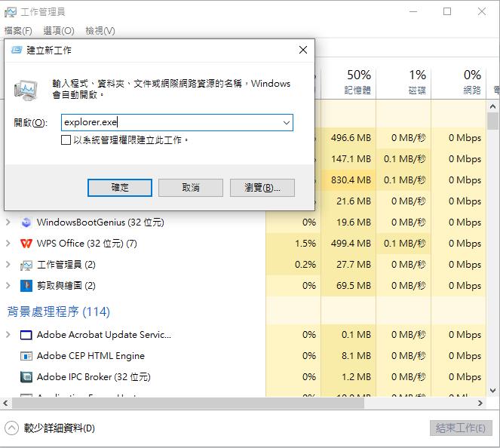Viewport: 500px width, 448px height.
Task: Click the WindowsBootGenius process icon
Action: (x=26, y=222)
